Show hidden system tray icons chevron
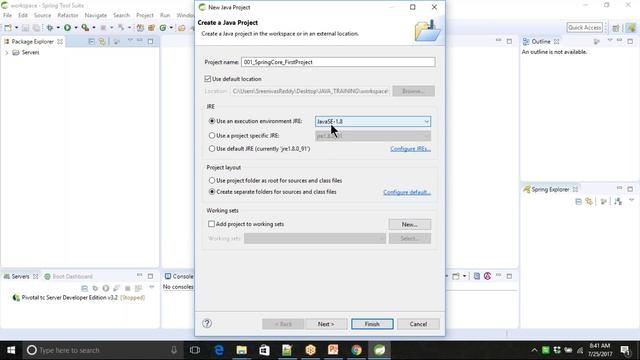The width and height of the screenshot is (640, 360). pos(534,350)
